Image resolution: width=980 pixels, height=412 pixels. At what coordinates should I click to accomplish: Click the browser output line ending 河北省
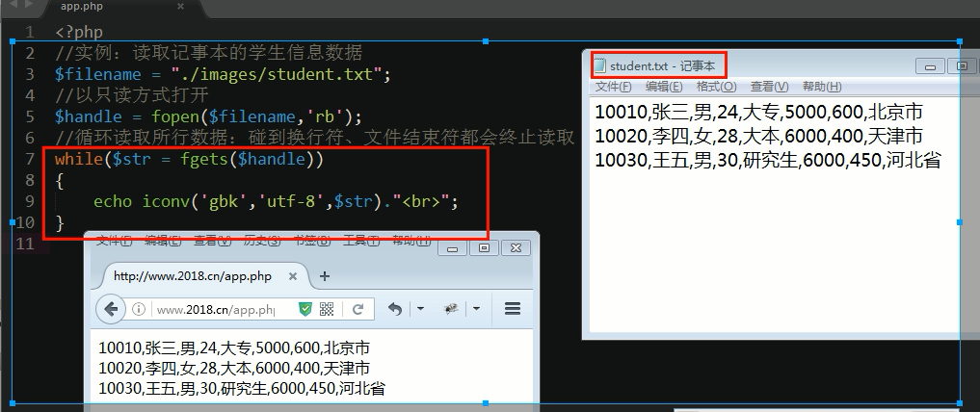point(242,389)
